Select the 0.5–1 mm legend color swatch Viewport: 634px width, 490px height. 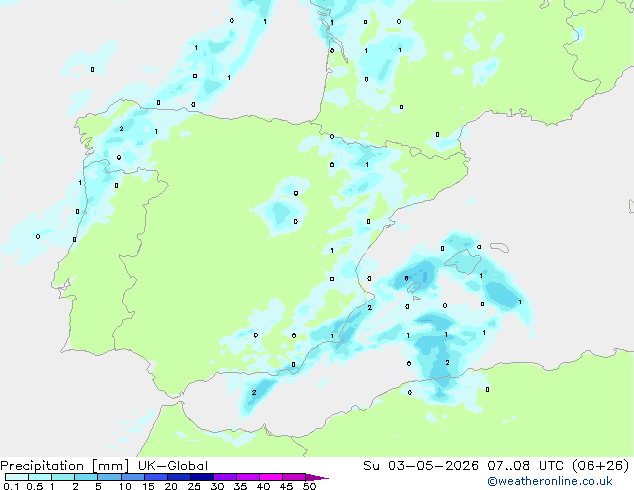[40, 477]
